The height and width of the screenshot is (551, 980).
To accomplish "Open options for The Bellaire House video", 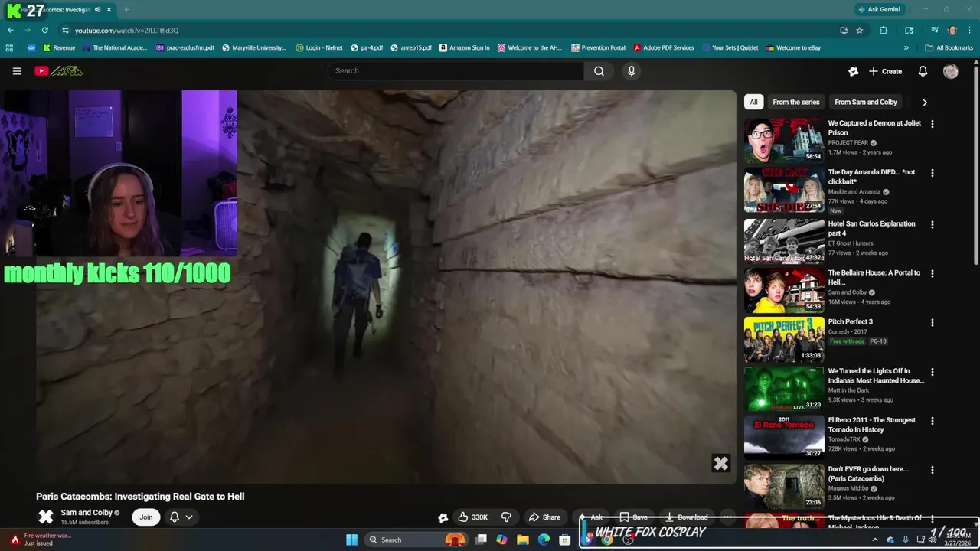I will pos(932,274).
